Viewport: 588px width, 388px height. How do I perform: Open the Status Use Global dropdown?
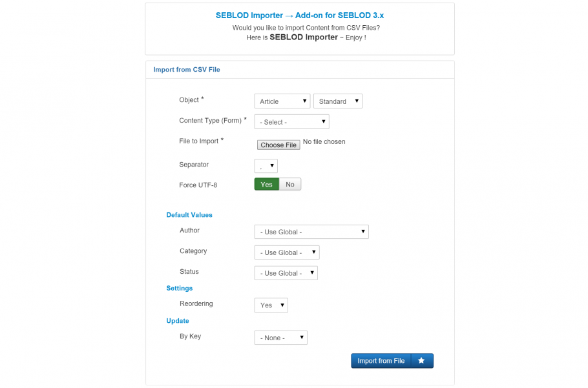pyautogui.click(x=286, y=273)
